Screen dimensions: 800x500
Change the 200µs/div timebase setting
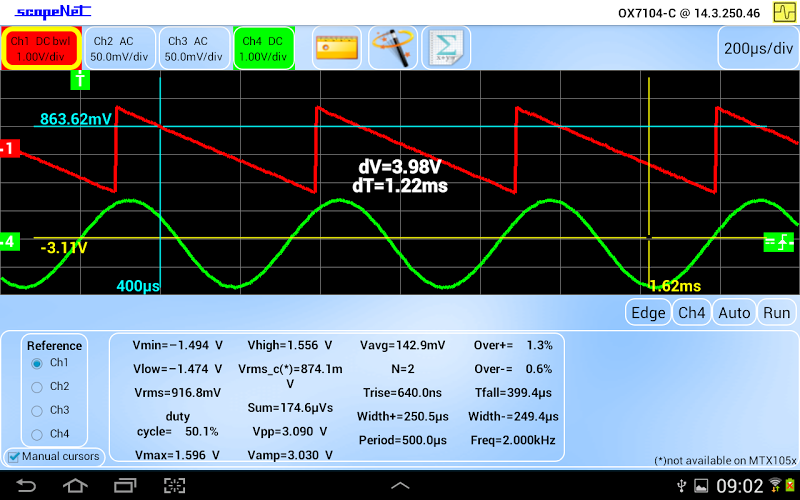(758, 48)
